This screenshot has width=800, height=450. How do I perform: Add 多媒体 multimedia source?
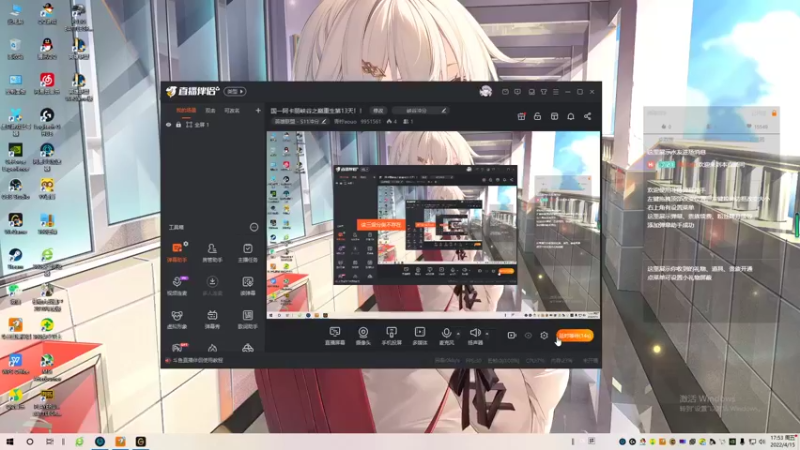click(420, 336)
